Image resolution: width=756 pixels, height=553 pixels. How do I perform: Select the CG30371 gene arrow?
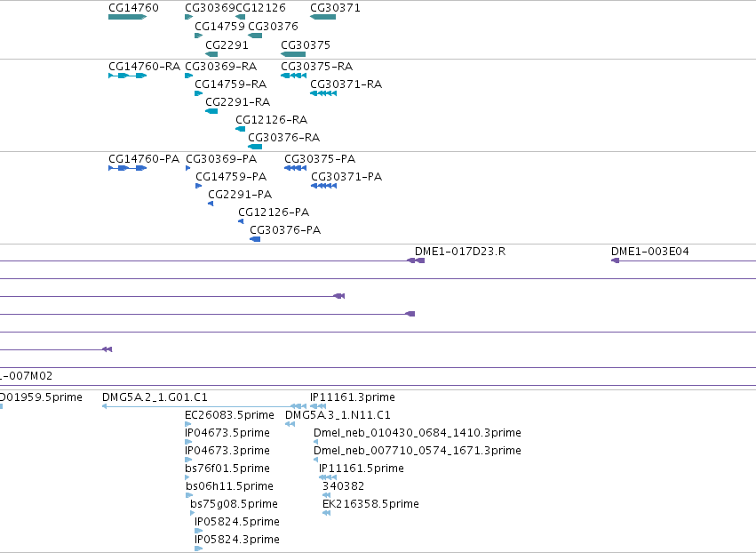pos(322,17)
